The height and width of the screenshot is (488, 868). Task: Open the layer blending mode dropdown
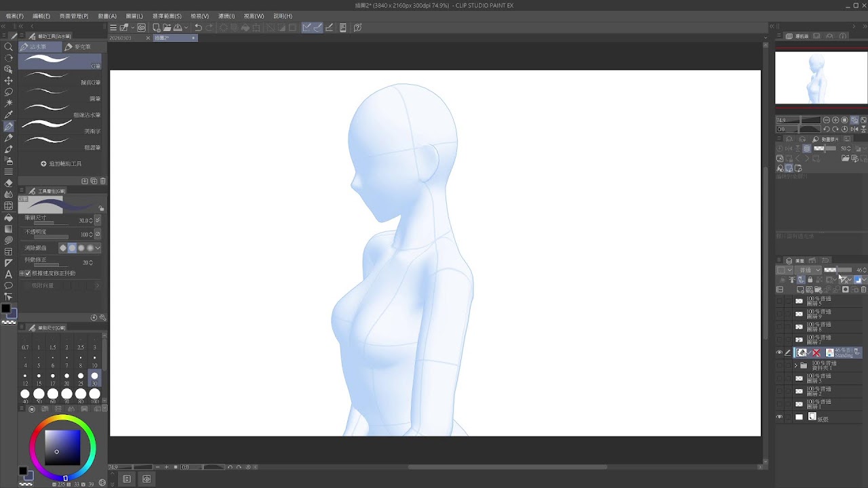[x=809, y=270]
